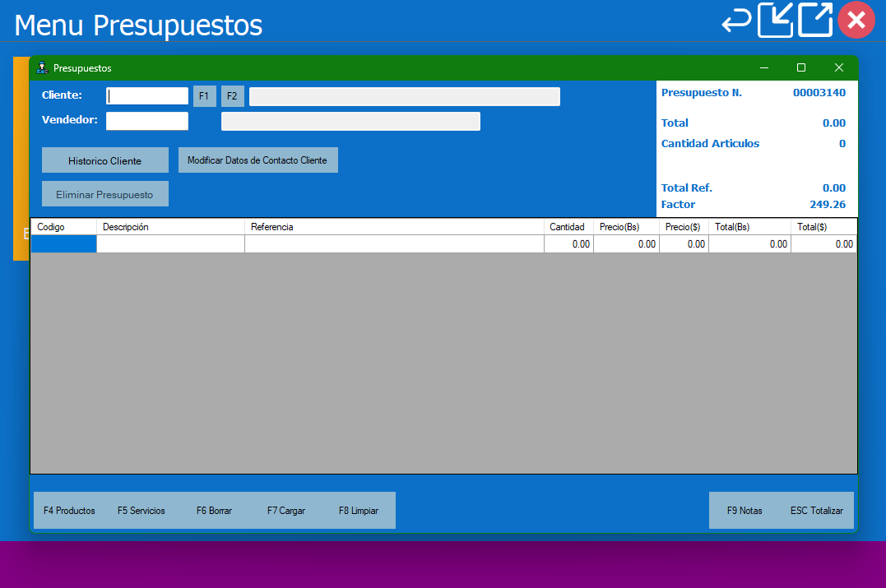Select the Codigo cell in first row
886x588 pixels.
(63, 244)
